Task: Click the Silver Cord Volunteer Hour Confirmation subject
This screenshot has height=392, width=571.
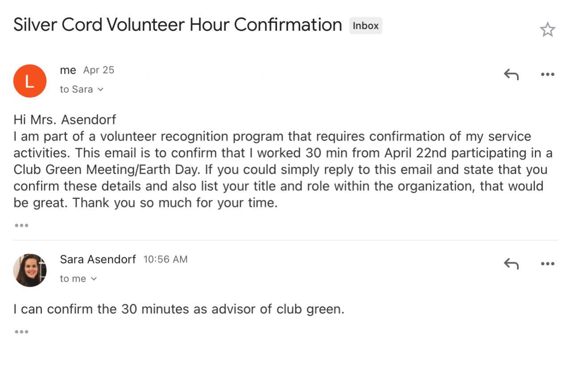Action: tap(178, 25)
